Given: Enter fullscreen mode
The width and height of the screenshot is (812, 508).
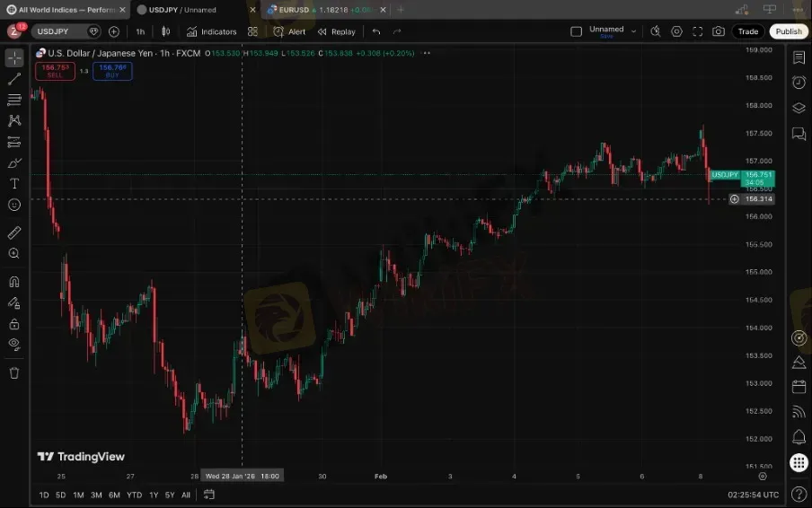Looking at the screenshot, I should pos(698,31).
